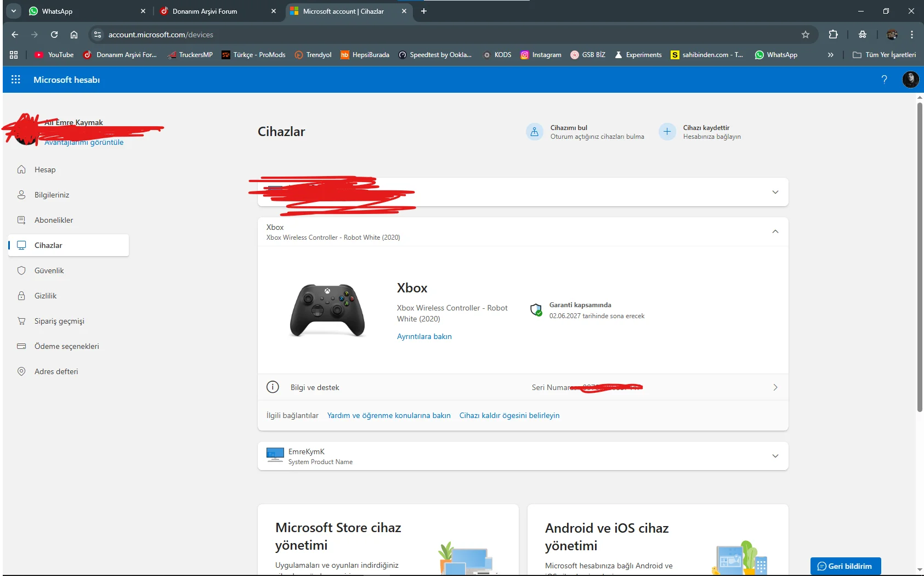Viewport: 924px width, 576px height.
Task: Reload the page with the refresh button
Action: click(54, 35)
